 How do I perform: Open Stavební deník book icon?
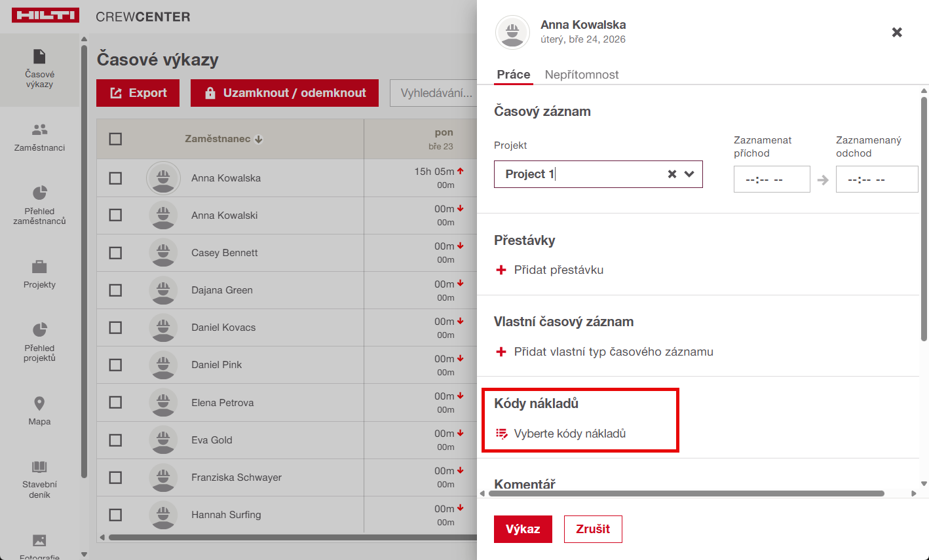pos(39,467)
